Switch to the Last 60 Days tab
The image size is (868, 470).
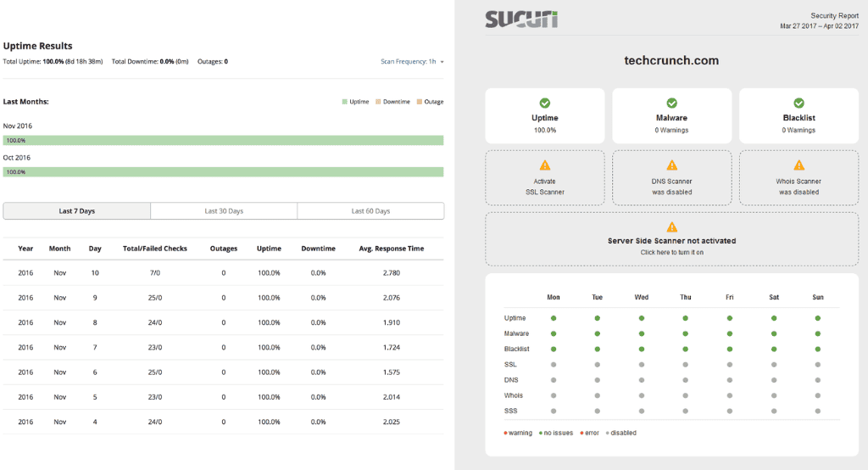click(x=370, y=211)
